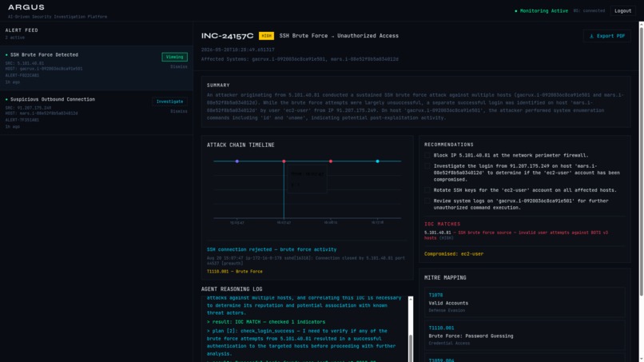
Task: Select the red second timeline marker
Action: 284,161
